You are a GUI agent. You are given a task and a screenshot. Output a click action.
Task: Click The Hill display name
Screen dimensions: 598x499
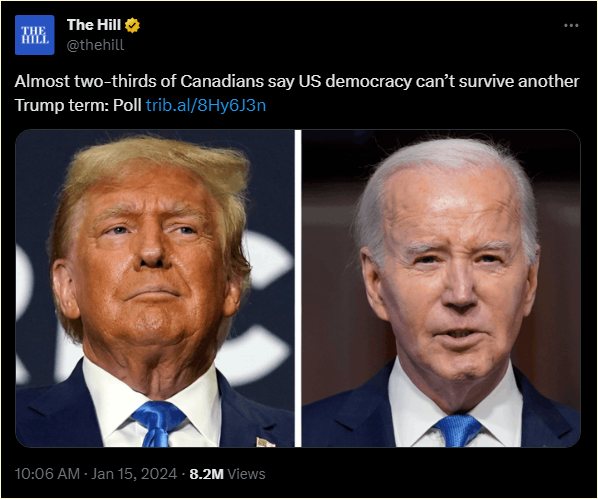(94, 25)
